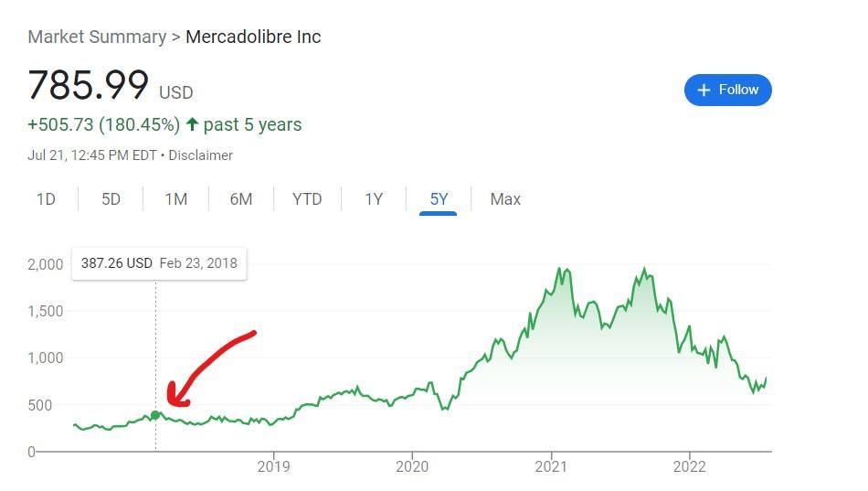Select the 1Y time range tab
This screenshot has width=868, height=491.
coord(374,199)
